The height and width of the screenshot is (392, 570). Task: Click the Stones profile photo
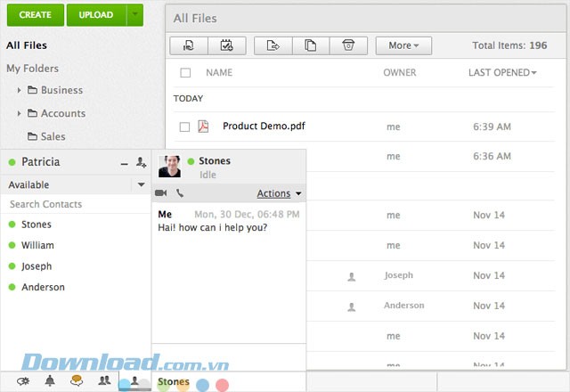click(x=169, y=167)
